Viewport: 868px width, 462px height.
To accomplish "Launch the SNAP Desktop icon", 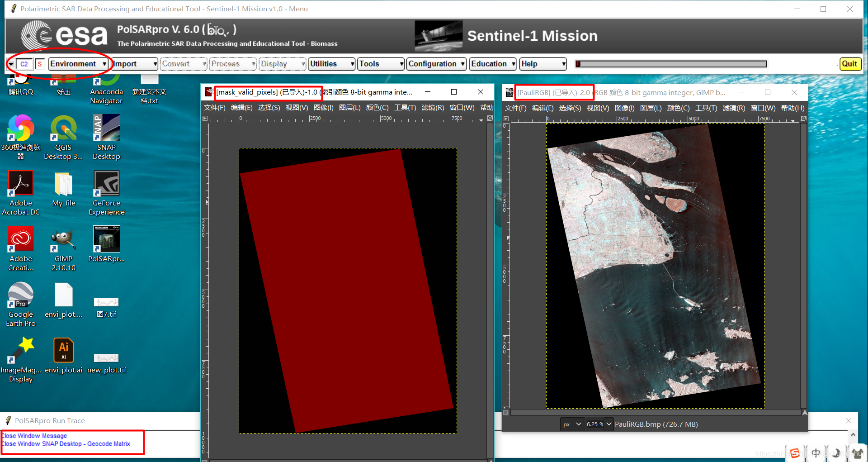I will click(x=106, y=137).
